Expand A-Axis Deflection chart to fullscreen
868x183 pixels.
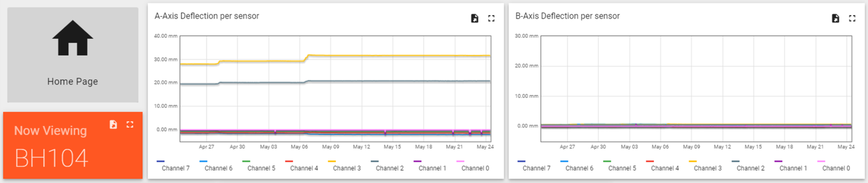(491, 18)
